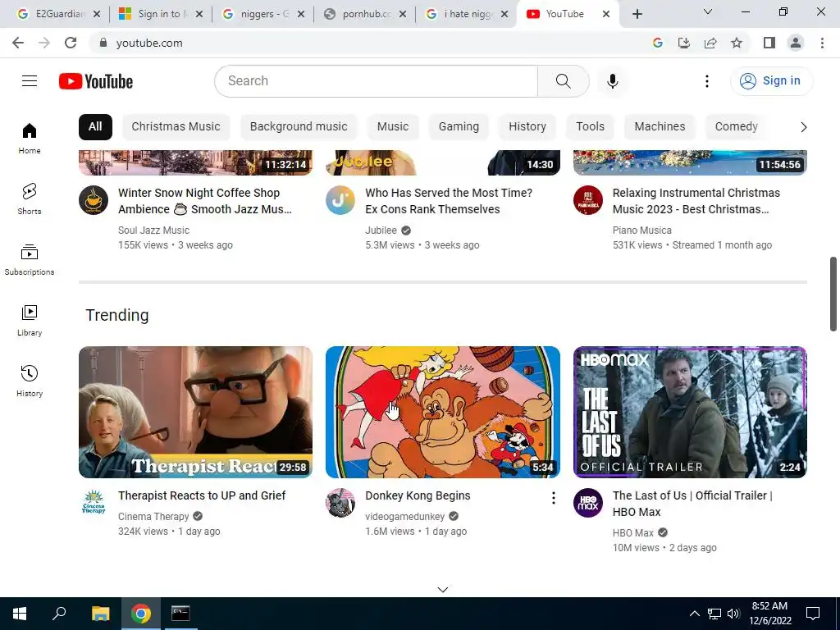Open the Jubilee channel avatar
This screenshot has width=840, height=630.
tap(340, 200)
